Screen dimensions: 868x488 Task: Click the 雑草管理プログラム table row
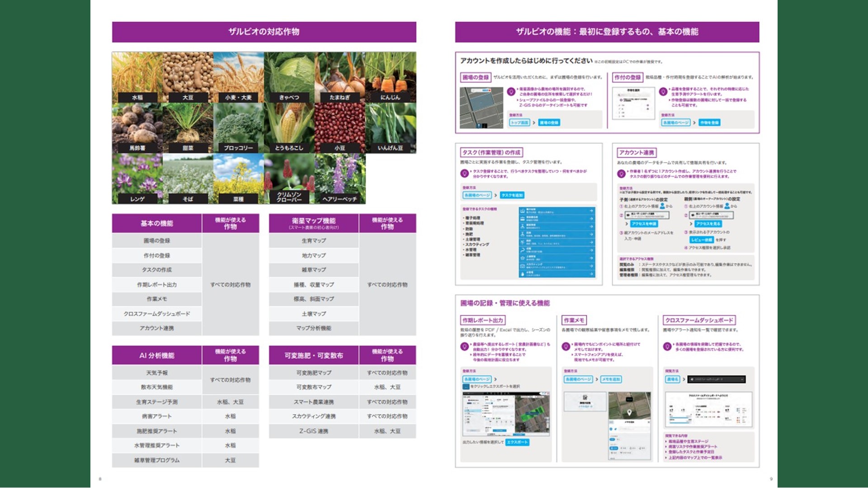pos(185,460)
